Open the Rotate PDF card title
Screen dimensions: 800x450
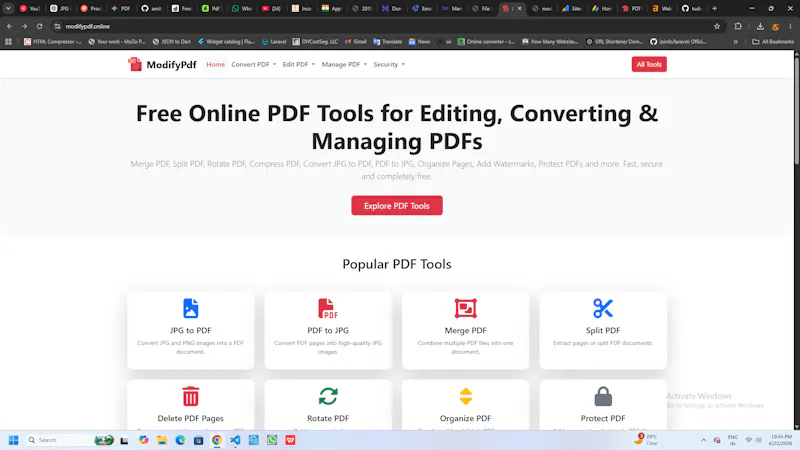pos(328,418)
